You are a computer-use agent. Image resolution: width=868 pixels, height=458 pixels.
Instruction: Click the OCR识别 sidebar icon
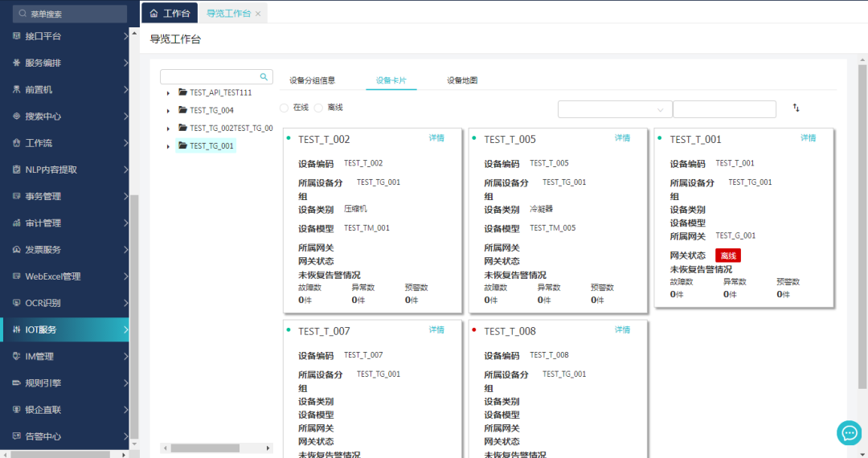[16, 303]
